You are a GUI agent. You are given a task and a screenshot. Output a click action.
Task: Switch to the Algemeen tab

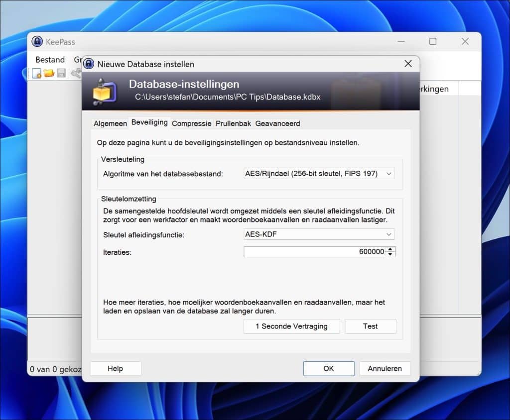click(x=110, y=123)
